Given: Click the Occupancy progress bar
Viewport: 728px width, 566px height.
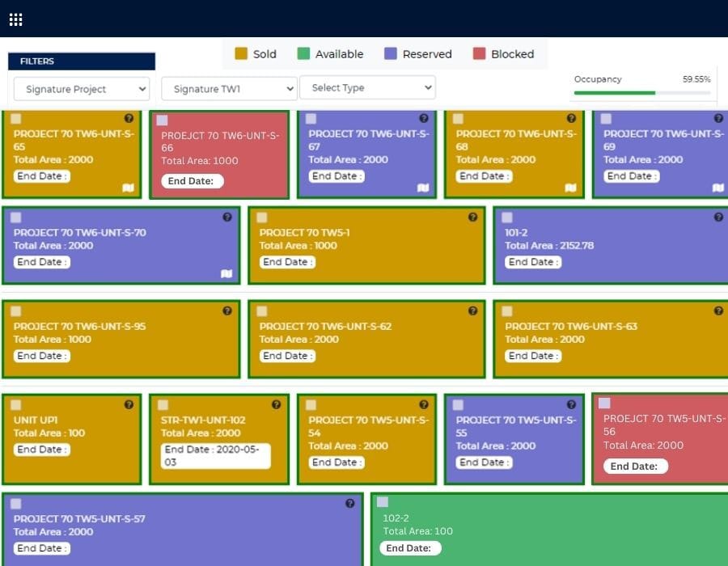Looking at the screenshot, I should pyautogui.click(x=642, y=93).
